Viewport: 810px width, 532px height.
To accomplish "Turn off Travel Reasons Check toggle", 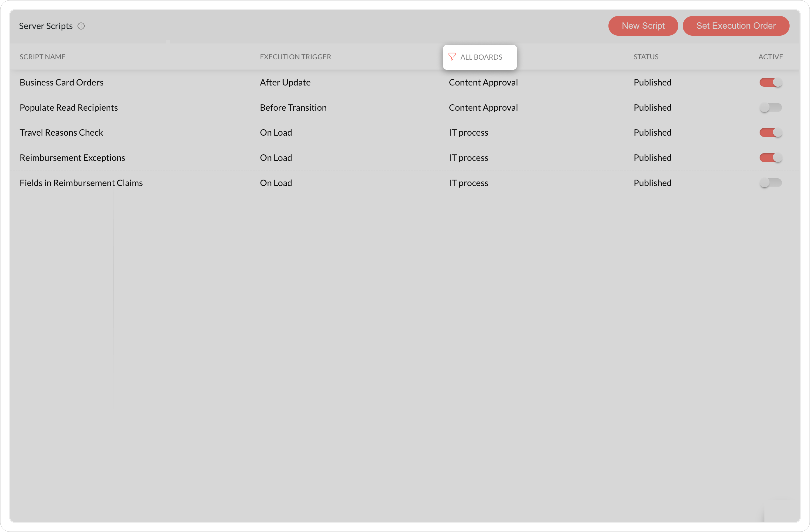I will [x=770, y=132].
